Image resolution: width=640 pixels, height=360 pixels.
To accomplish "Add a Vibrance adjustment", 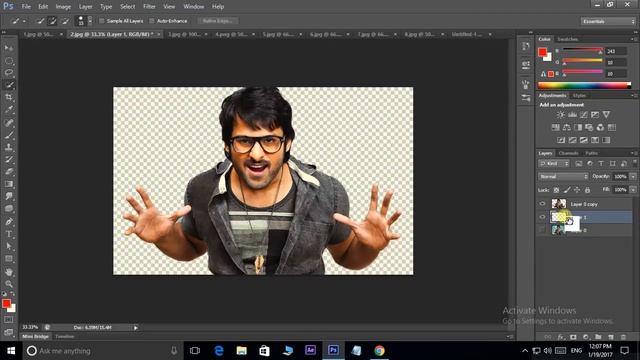I will (607, 115).
